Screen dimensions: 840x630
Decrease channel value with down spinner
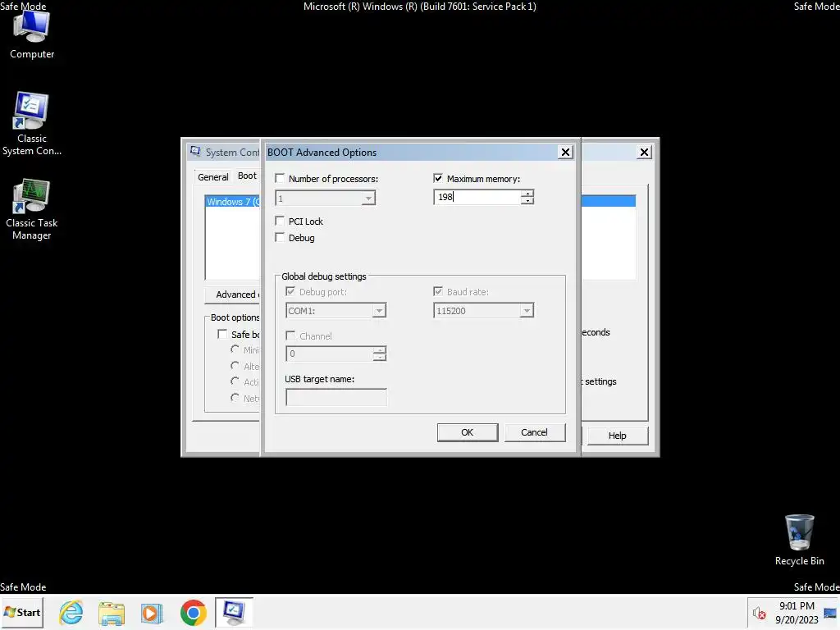380,358
